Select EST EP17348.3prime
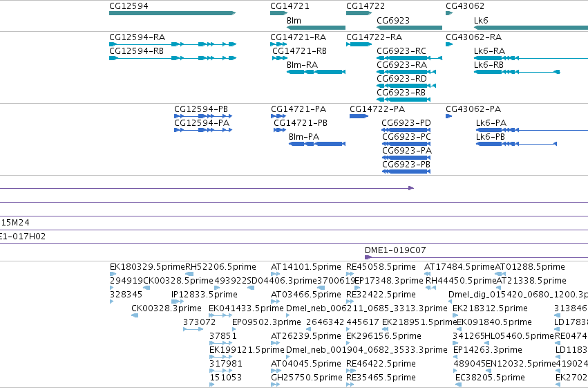Image resolution: width=588 pixels, height=388 pixels. pos(357,288)
